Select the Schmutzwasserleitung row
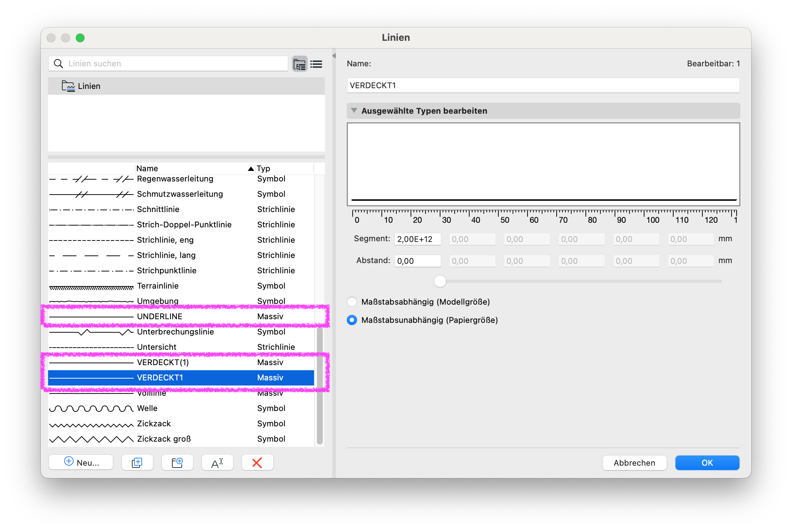The height and width of the screenshot is (532, 792). point(181,194)
